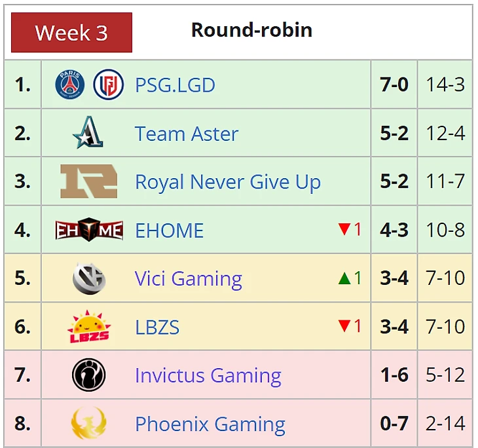Click the green up arrow beside Vici Gaming
The image size is (478, 448).
(x=344, y=278)
